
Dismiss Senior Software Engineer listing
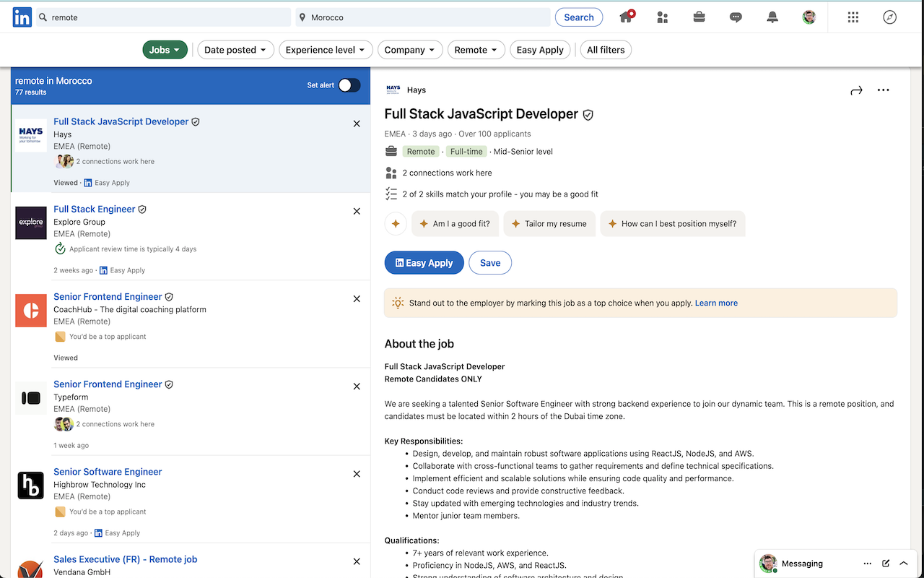pyautogui.click(x=357, y=474)
